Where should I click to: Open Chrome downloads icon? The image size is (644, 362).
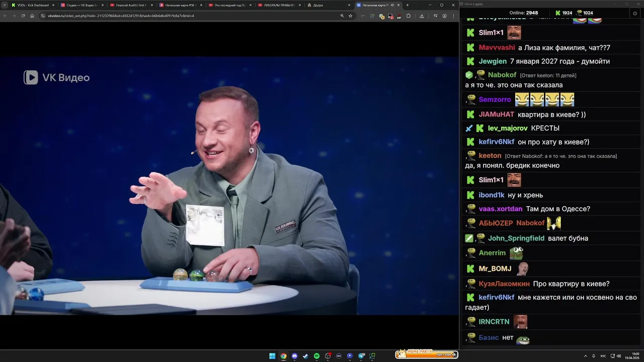coord(422,16)
